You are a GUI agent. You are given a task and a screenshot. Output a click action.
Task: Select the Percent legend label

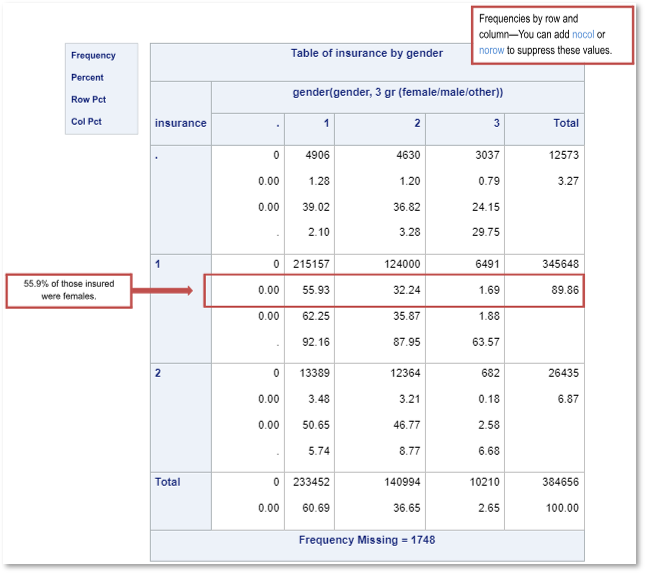tap(87, 78)
